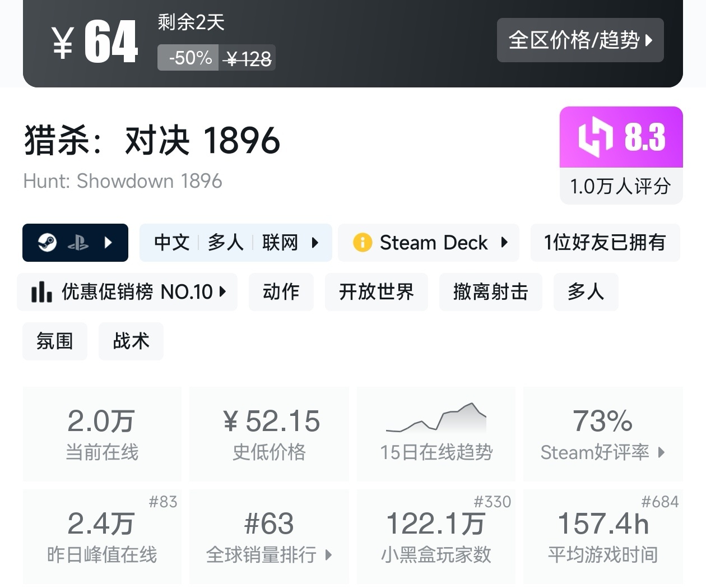Tap the 战术 tag
The image size is (706, 588).
(x=131, y=341)
